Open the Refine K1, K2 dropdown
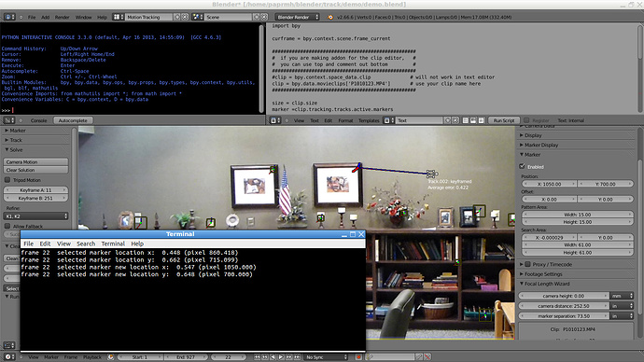Image resolution: width=644 pixels, height=362 pixels. pyautogui.click(x=36, y=216)
